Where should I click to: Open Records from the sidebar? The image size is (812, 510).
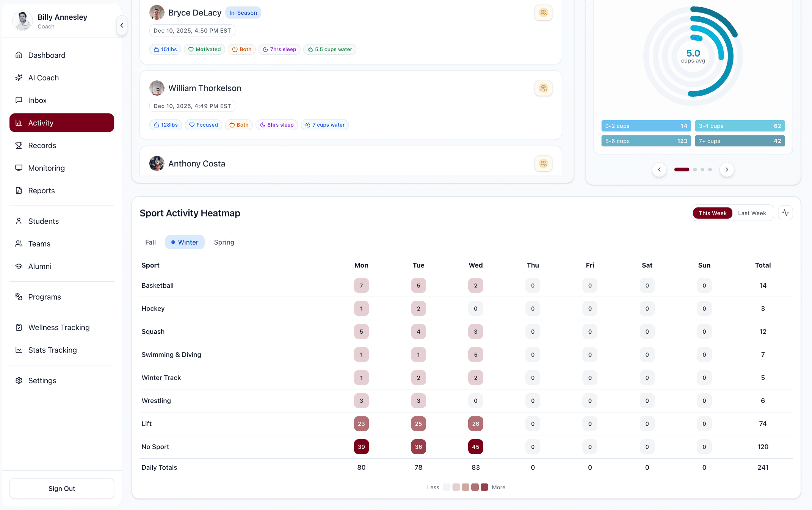pyautogui.click(x=42, y=145)
